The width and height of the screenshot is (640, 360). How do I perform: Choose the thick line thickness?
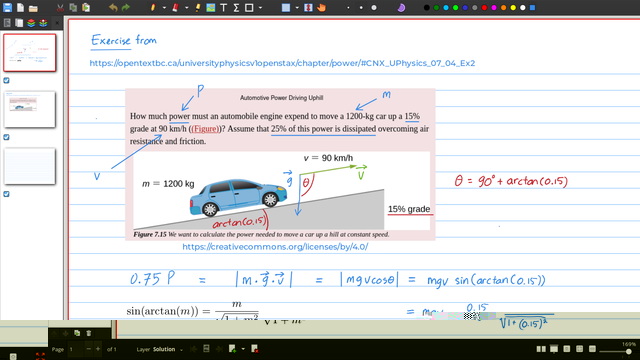(x=374, y=8)
